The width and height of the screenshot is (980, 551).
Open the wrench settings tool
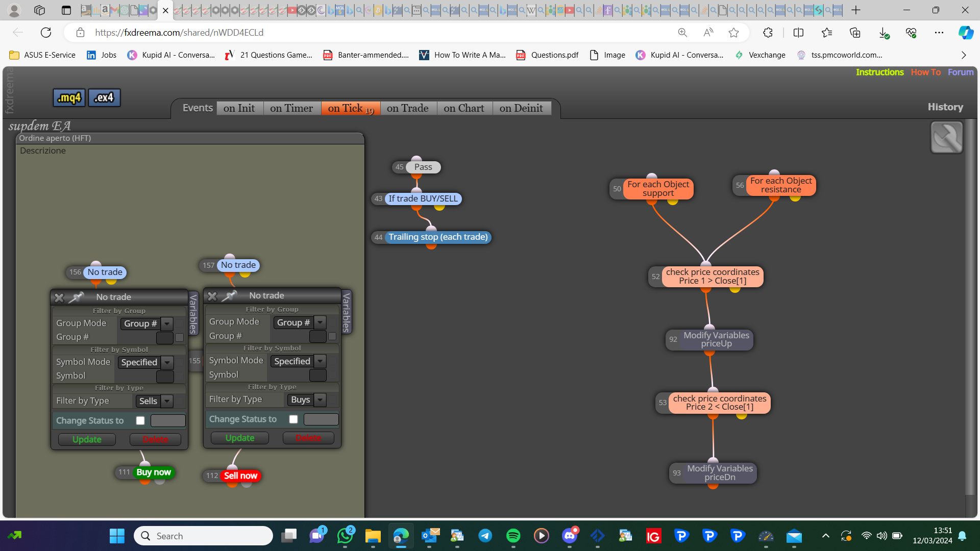[x=947, y=137]
